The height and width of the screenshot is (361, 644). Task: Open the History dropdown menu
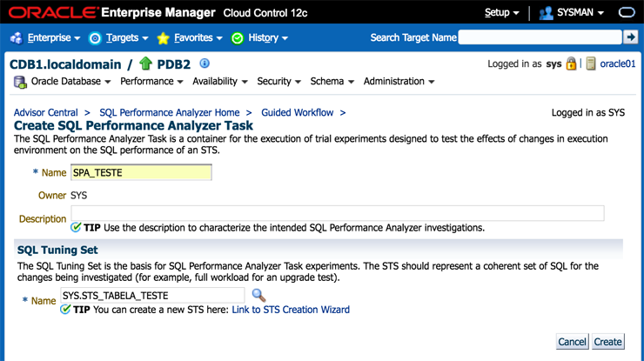(x=259, y=38)
